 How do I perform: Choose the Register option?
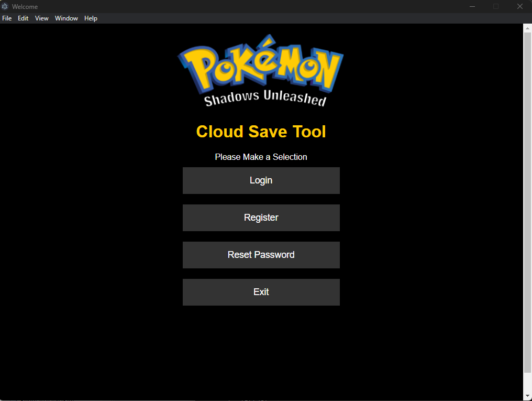tap(261, 218)
